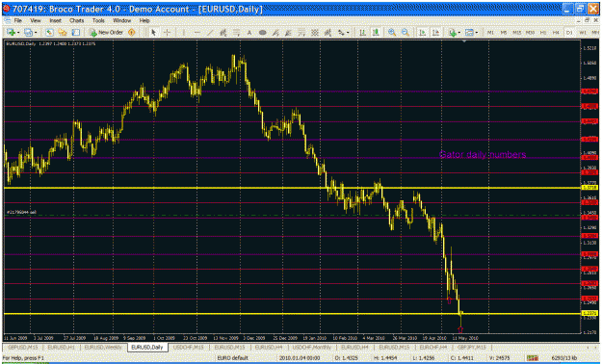Screen dimensions: 602x364
Task: Select the Vertical Line tool
Action: (184, 33)
